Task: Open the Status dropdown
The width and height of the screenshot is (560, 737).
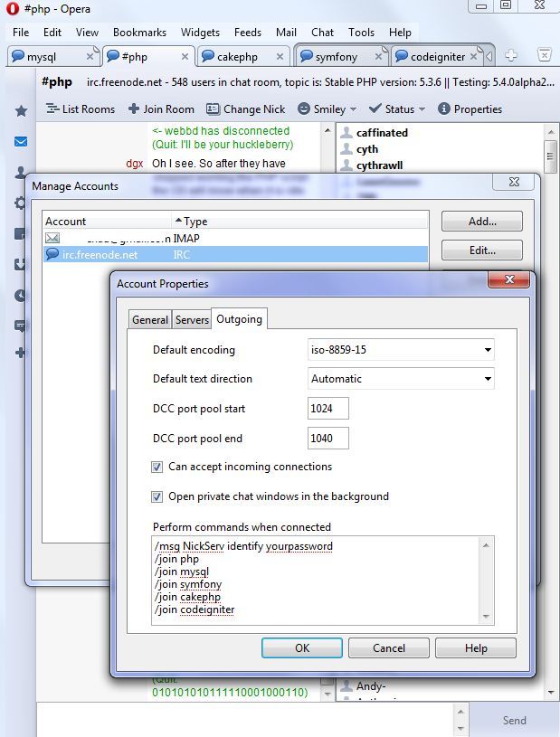Action: click(x=397, y=109)
